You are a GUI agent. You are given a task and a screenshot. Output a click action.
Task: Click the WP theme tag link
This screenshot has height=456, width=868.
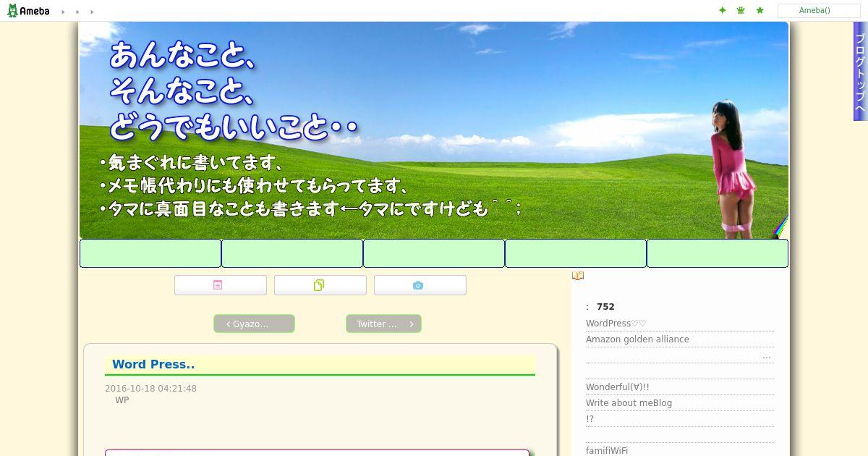click(122, 400)
